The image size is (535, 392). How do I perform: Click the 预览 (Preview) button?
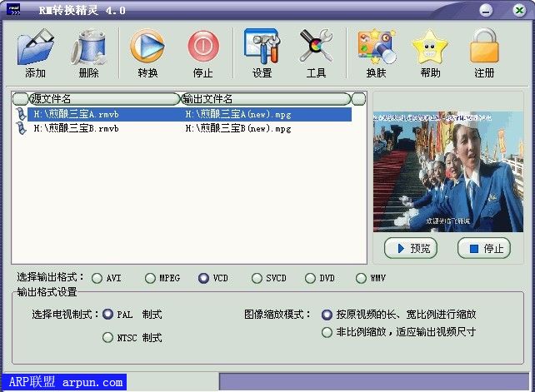pyautogui.click(x=411, y=248)
